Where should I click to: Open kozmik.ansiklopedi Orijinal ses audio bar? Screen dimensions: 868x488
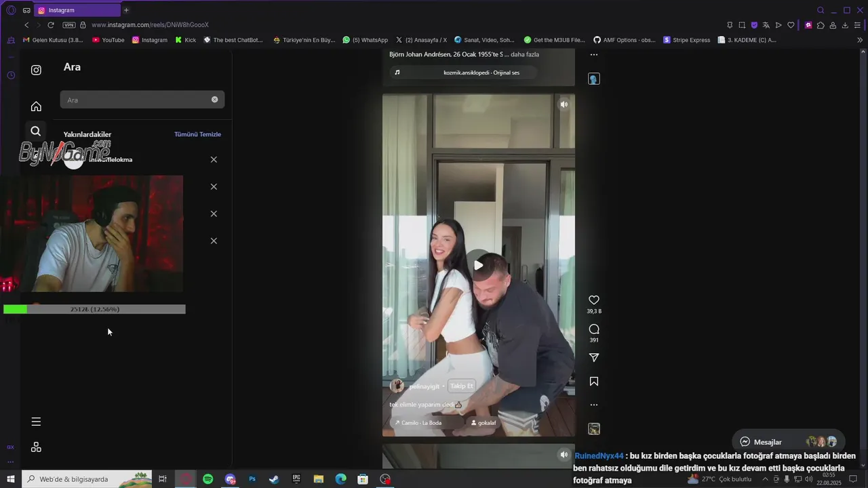point(463,73)
